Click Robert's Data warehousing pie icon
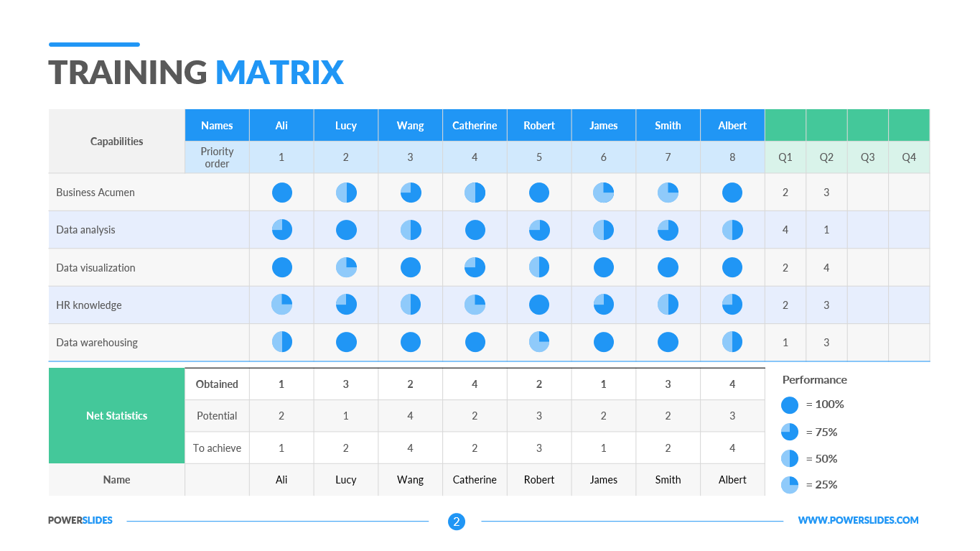Screen dimensions: 980x551 tap(539, 342)
